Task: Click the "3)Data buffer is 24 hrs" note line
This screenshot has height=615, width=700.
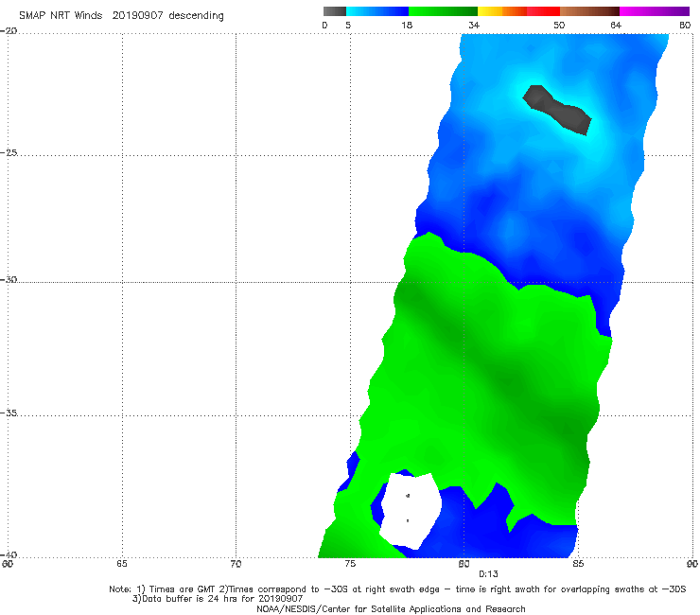Action: coord(218,599)
